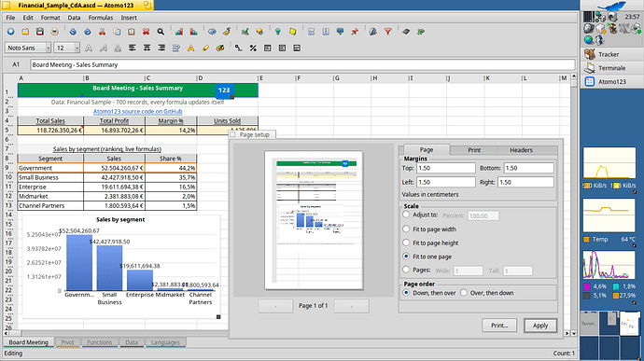This screenshot has width=644, height=361.
Task: Click the eye icon in the toolbar
Action: [212, 32]
